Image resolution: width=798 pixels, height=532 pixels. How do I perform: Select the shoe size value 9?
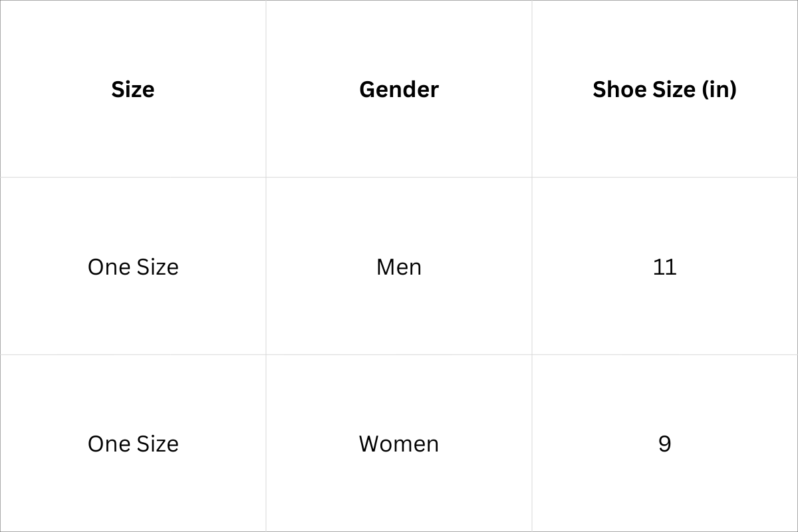click(x=664, y=444)
